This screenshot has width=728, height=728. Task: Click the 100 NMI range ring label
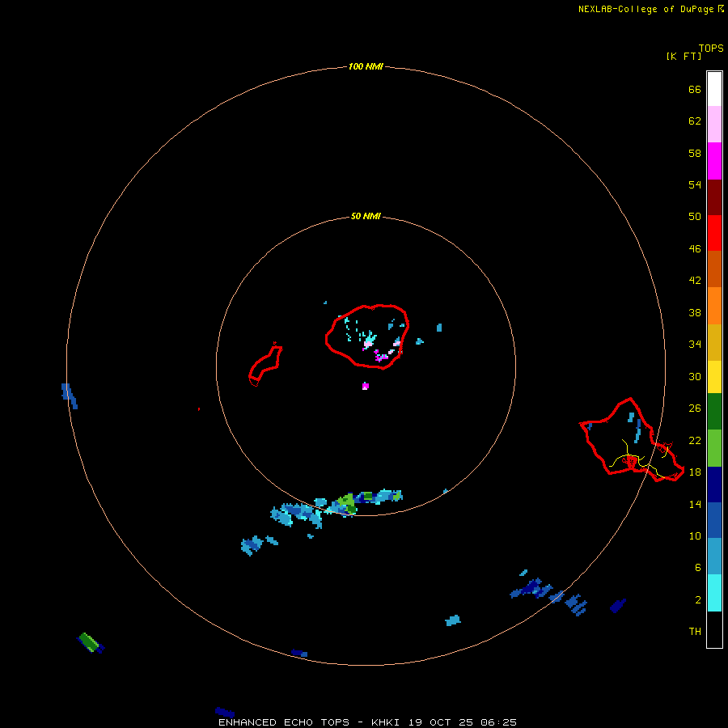[366, 67]
